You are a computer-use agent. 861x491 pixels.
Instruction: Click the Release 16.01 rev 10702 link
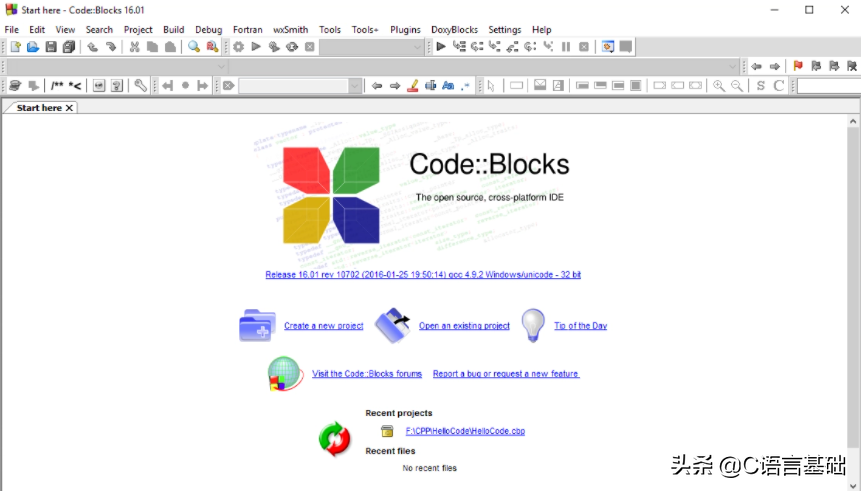pyautogui.click(x=423, y=275)
